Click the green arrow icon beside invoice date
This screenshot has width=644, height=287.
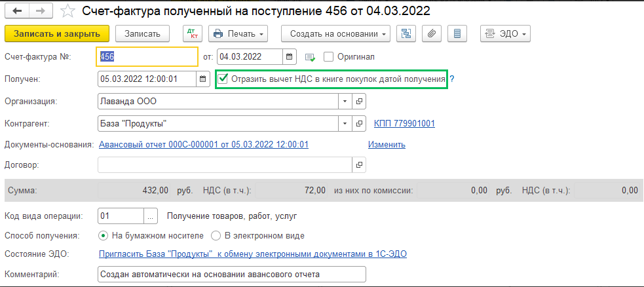tap(310, 57)
